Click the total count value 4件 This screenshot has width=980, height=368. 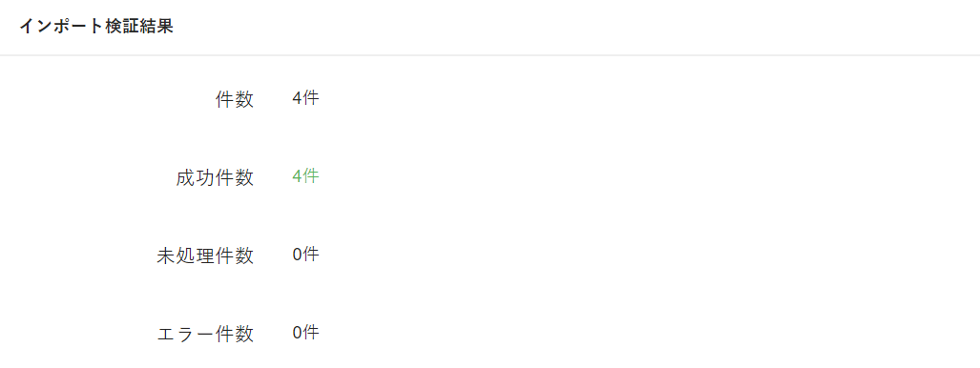305,99
